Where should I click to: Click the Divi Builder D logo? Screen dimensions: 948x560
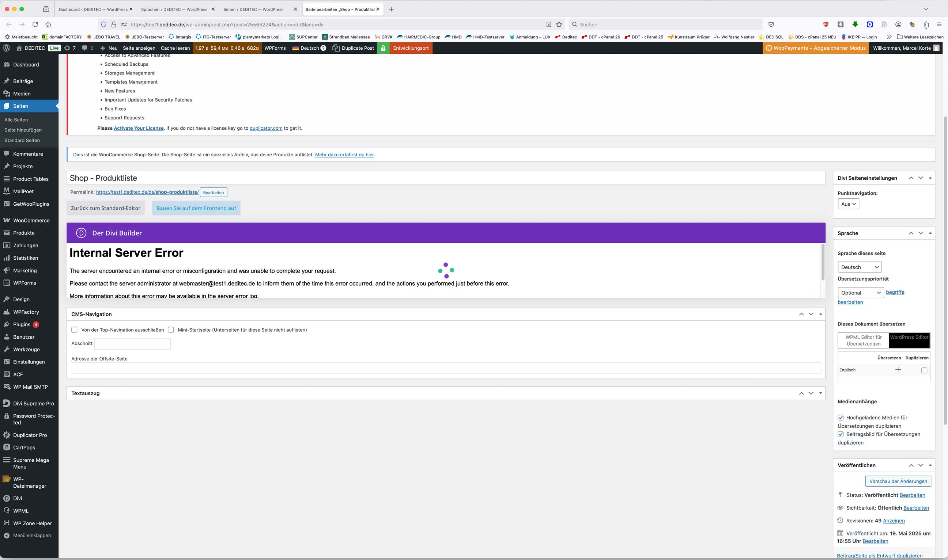click(81, 233)
